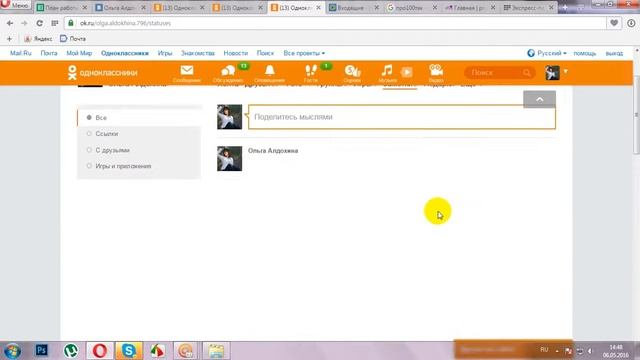Add a bookmark with the plus icon
Screen dimensions: 640x360
[x=9, y=39]
